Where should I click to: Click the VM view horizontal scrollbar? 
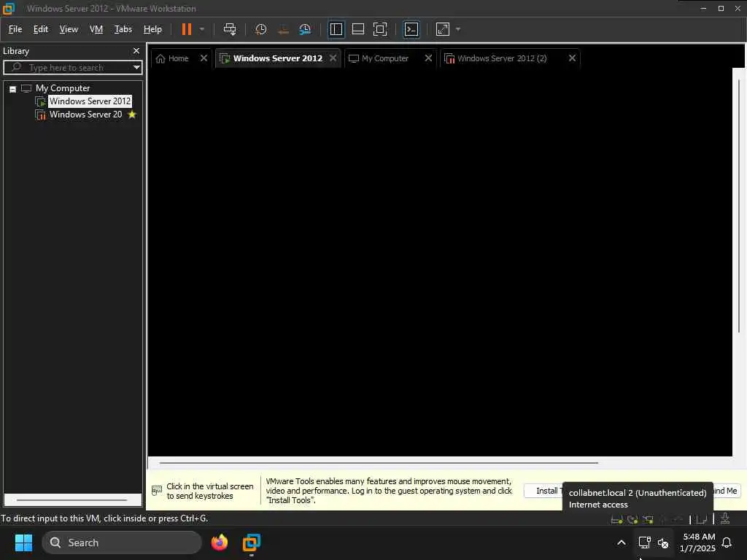tap(379, 462)
